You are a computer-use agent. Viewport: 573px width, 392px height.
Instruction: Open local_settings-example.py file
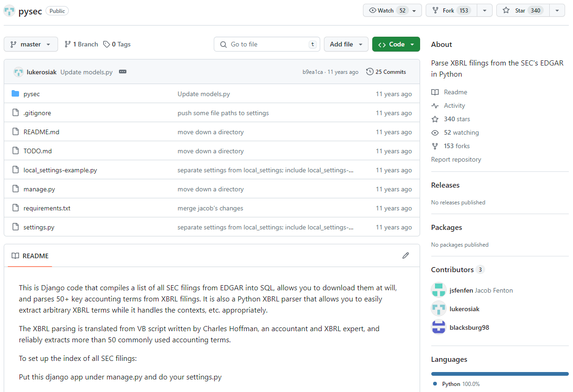tap(60, 170)
